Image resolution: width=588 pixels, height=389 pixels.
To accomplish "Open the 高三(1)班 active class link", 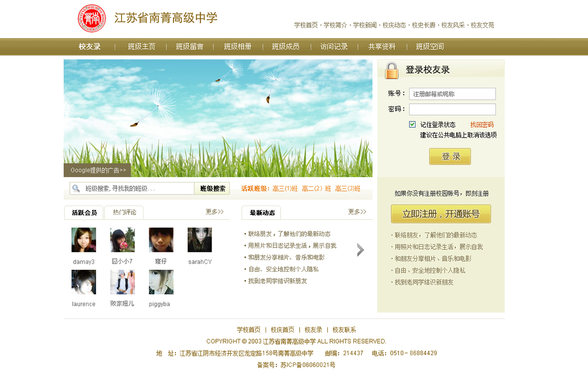I will click(x=285, y=189).
